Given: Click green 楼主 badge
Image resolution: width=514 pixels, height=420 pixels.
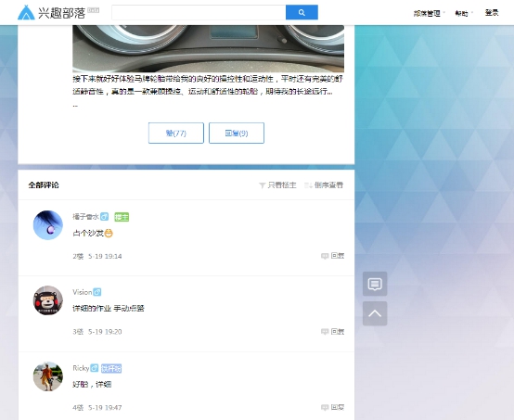Looking at the screenshot, I should [122, 217].
